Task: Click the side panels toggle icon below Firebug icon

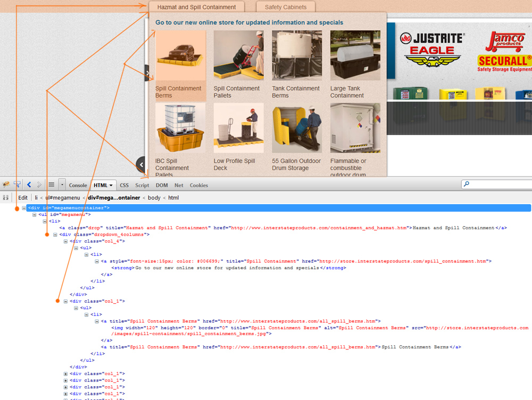Action: tap(5, 197)
